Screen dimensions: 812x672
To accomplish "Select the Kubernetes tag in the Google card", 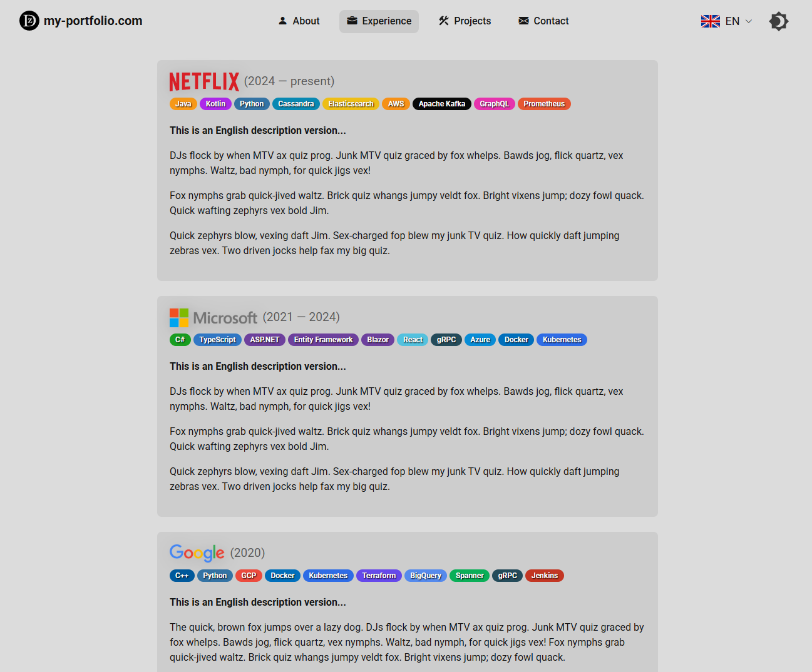I will [328, 576].
